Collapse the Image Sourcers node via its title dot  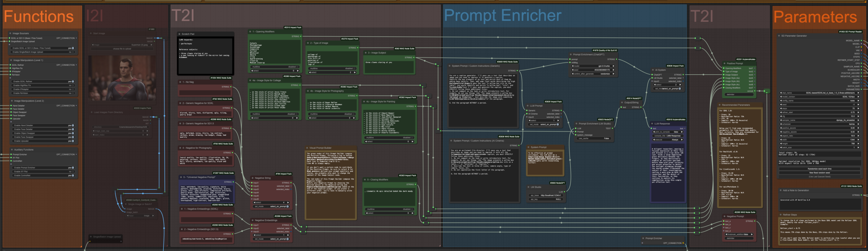click(x=10, y=34)
